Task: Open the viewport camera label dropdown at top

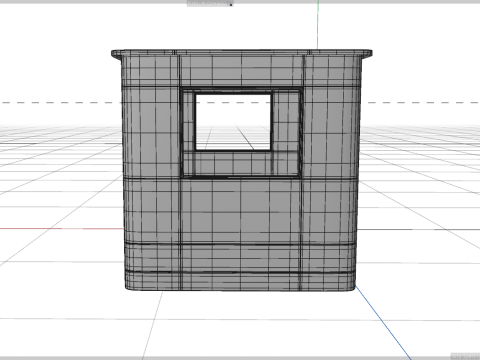Action: tap(210, 3)
